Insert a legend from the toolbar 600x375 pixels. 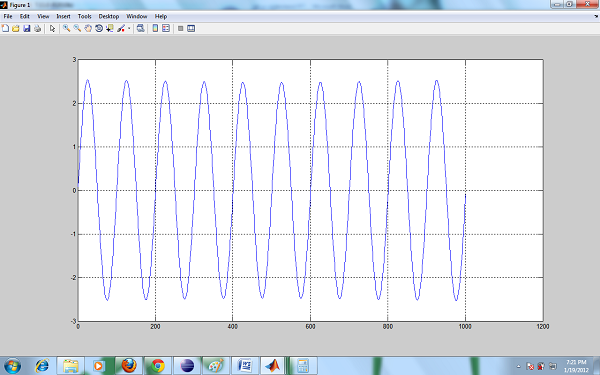coord(166,28)
